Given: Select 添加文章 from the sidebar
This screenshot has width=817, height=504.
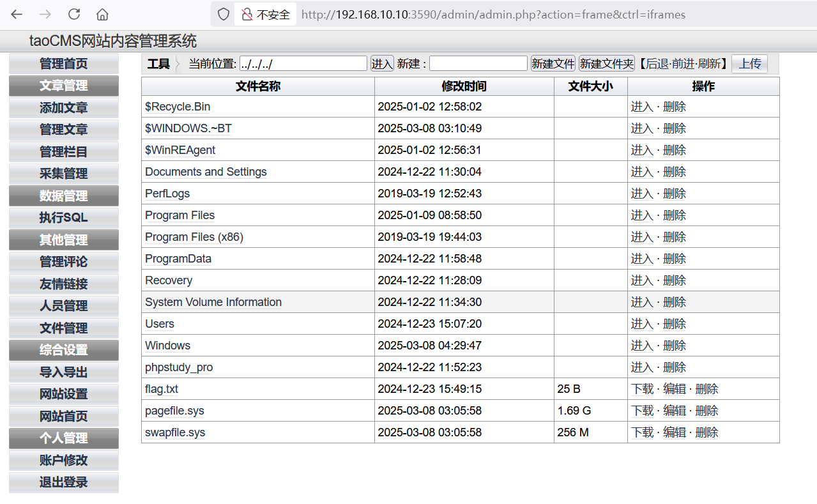Looking at the screenshot, I should tap(63, 108).
